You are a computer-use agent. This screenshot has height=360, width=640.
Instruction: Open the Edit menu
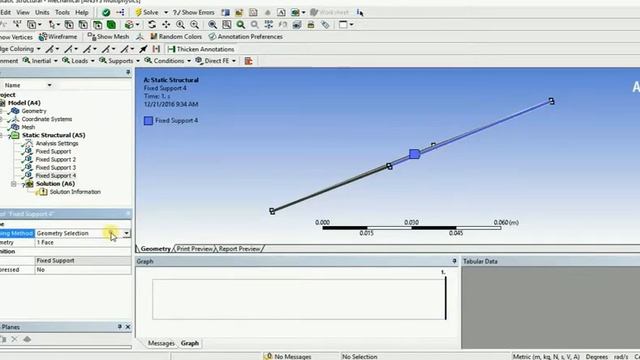click(6, 13)
